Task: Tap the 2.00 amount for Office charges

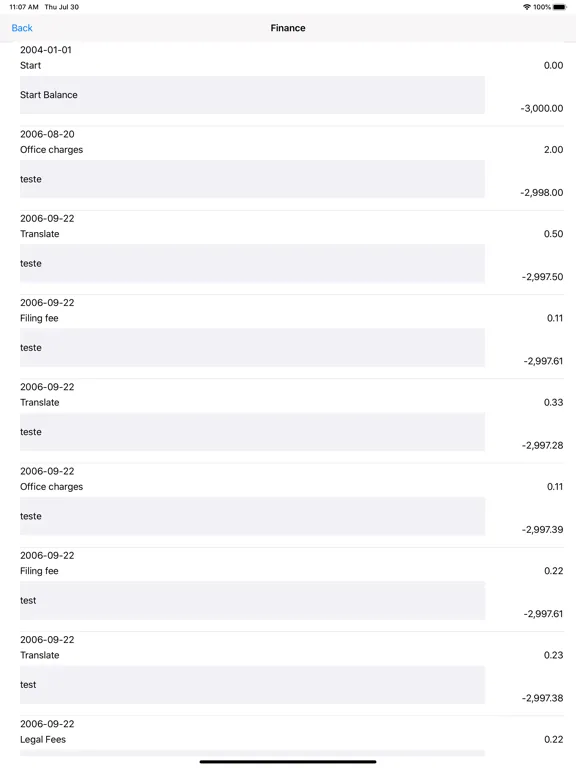Action: 553,149
